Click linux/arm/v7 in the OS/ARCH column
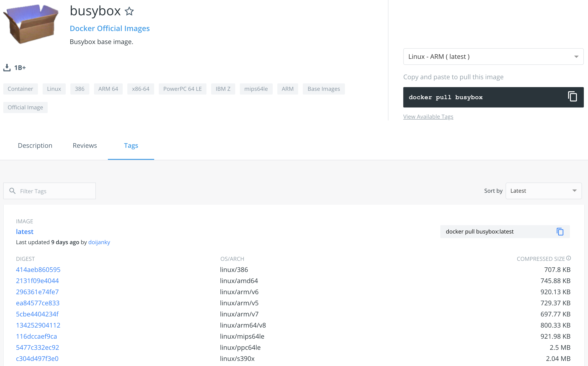This screenshot has height=366, width=588. pos(239,314)
